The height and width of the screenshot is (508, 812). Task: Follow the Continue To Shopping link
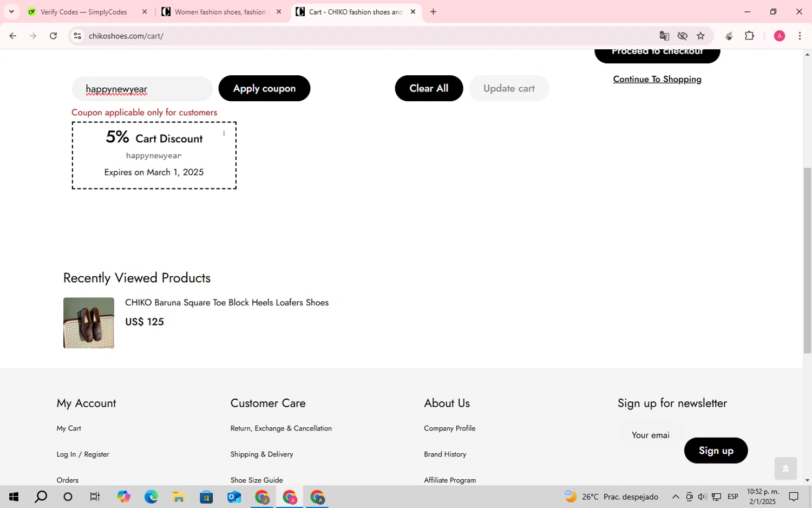(x=657, y=79)
